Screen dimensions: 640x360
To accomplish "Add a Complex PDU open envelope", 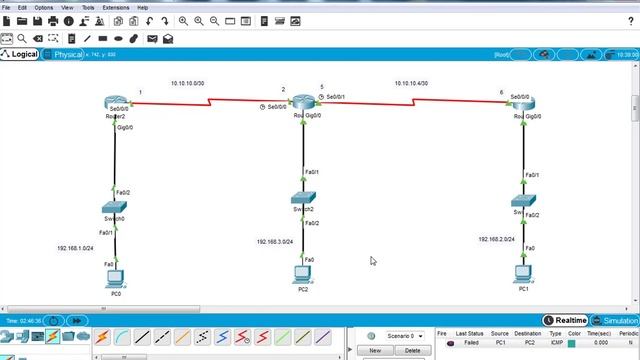I will click(x=168, y=39).
